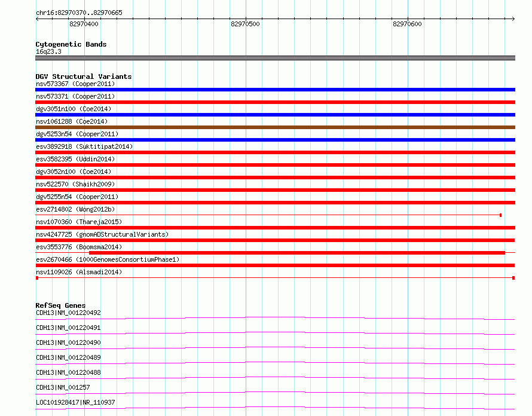Click the red bar under dgv5255n54
The width and height of the screenshot is (532, 416).
[x=275, y=203]
